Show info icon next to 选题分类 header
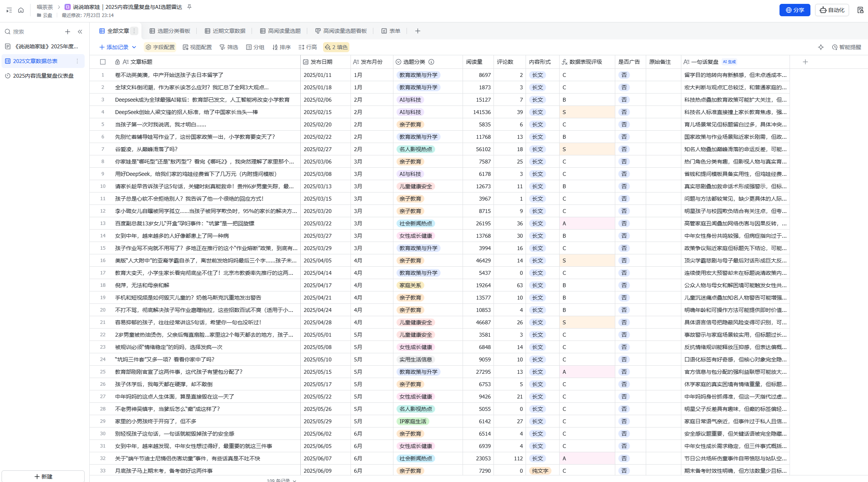This screenshot has width=868, height=482. (x=431, y=62)
